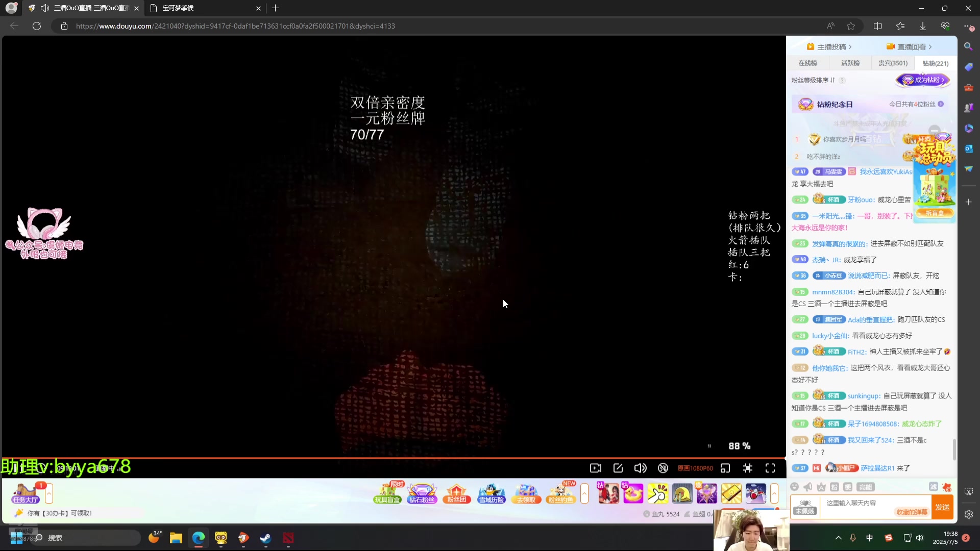Click the 成为钻粉 button
The image size is (980, 551).
(x=923, y=80)
